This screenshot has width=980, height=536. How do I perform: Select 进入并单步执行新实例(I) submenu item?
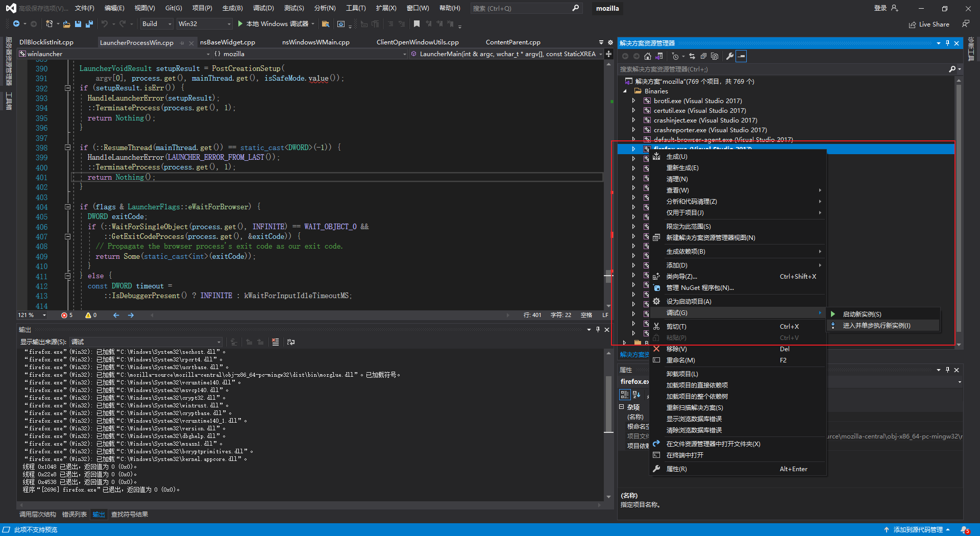point(884,326)
